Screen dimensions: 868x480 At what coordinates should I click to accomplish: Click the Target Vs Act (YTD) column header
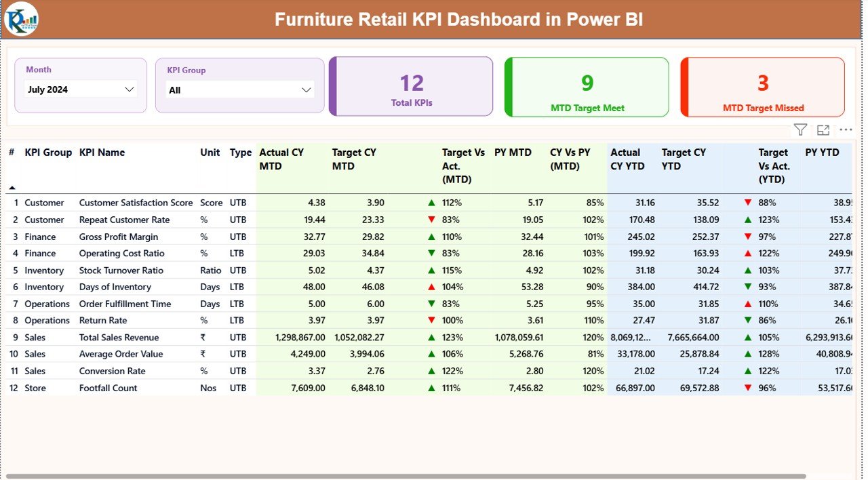point(773,167)
